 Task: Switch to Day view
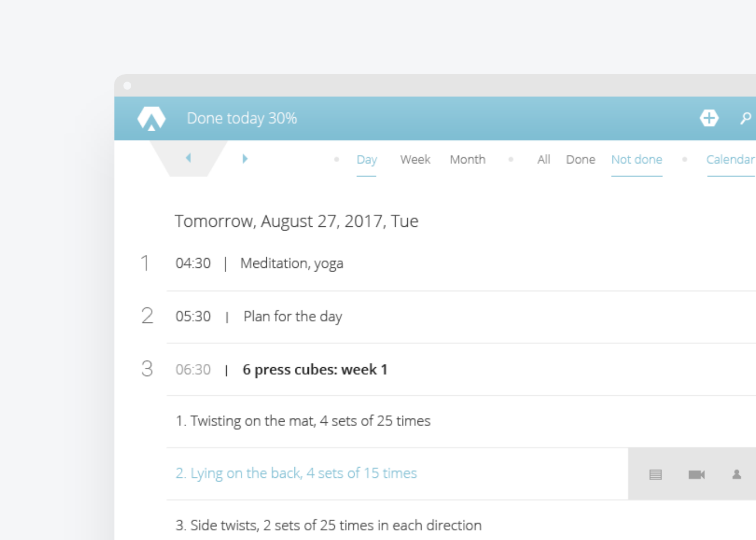tap(367, 160)
